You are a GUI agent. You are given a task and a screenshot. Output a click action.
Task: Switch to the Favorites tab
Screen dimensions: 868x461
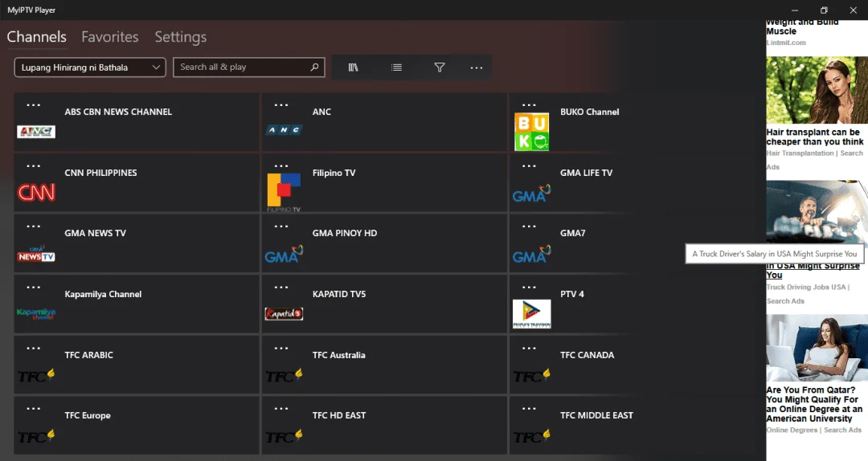pos(109,36)
